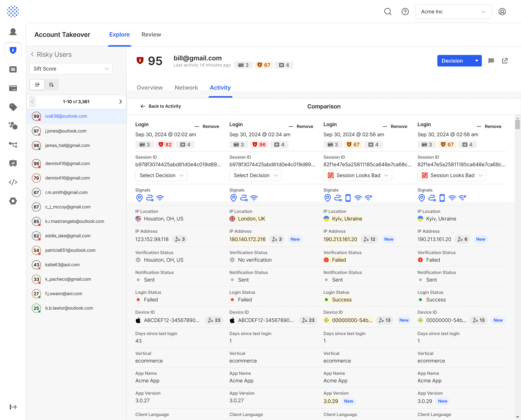Click the comment bubble icon
The height and width of the screenshot is (420, 521).
tap(491, 61)
